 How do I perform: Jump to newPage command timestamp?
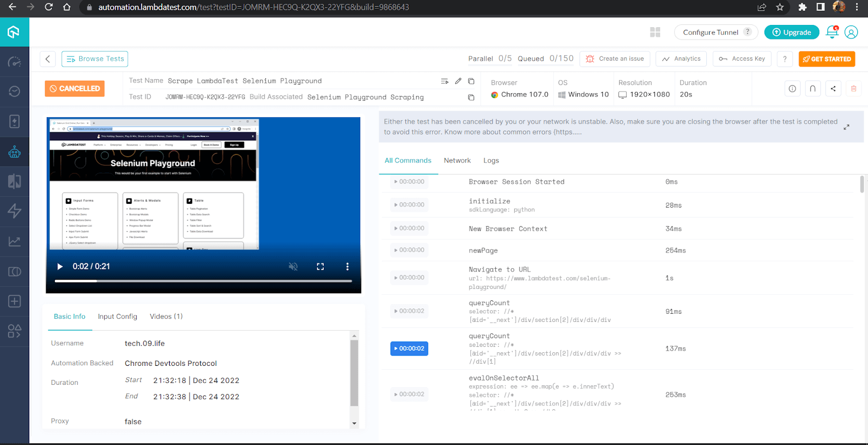[409, 250]
